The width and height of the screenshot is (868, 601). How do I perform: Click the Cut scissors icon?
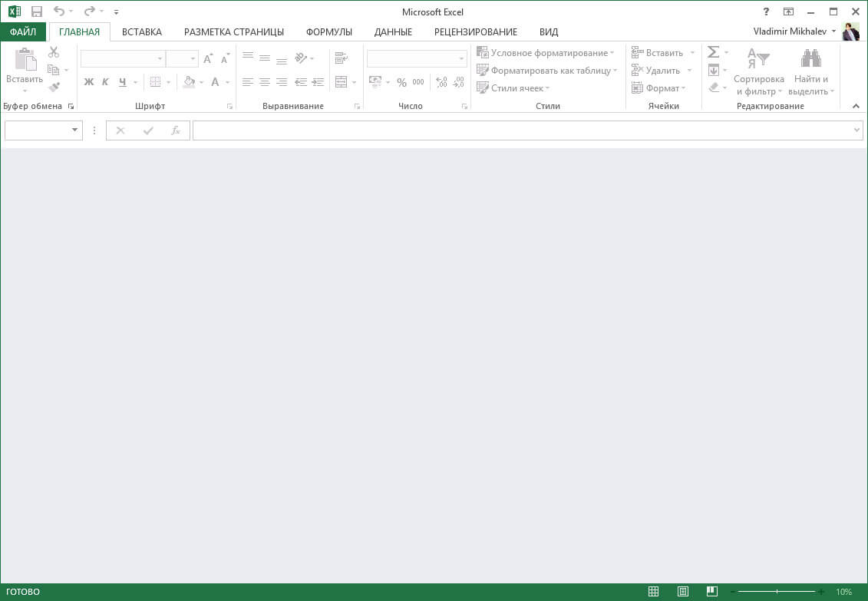(54, 52)
